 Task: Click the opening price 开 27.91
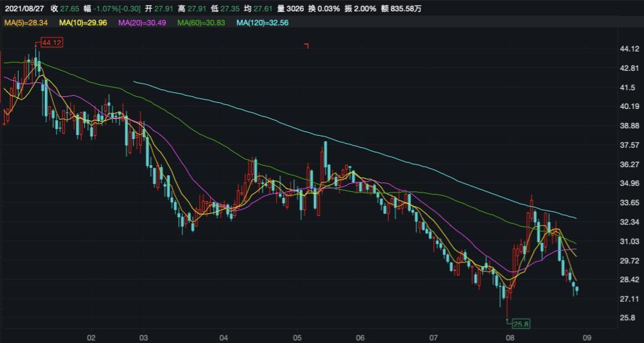tap(160, 9)
